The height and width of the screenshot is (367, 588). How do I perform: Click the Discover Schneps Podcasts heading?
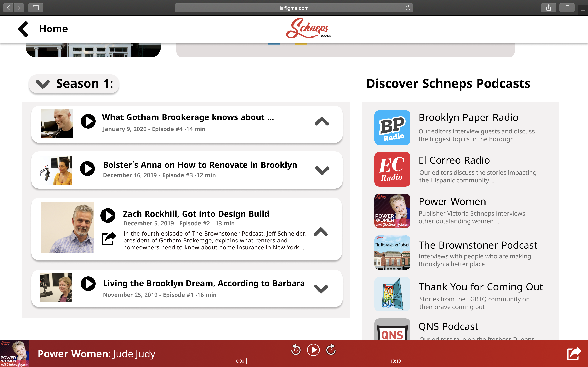click(x=448, y=83)
